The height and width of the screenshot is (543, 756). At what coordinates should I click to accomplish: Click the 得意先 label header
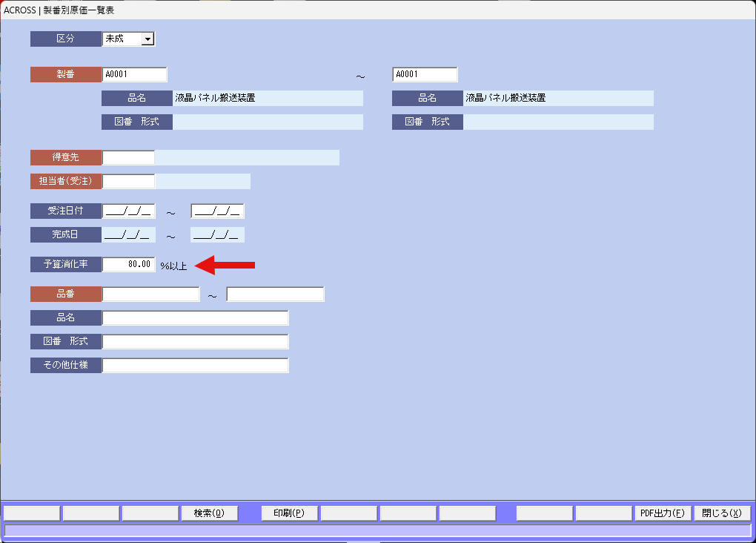65,157
